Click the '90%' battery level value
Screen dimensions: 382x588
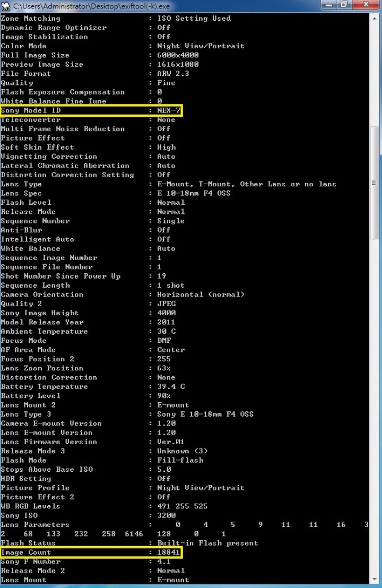(x=164, y=396)
